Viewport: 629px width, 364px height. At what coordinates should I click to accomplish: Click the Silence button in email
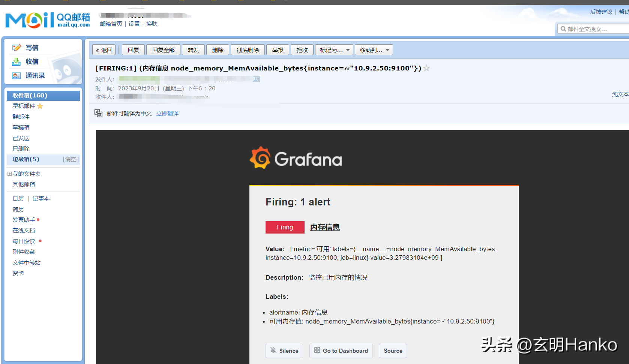pyautogui.click(x=284, y=351)
